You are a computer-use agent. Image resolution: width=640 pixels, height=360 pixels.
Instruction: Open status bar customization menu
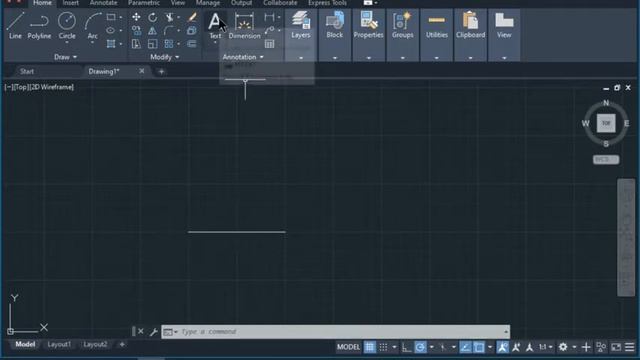click(x=629, y=347)
